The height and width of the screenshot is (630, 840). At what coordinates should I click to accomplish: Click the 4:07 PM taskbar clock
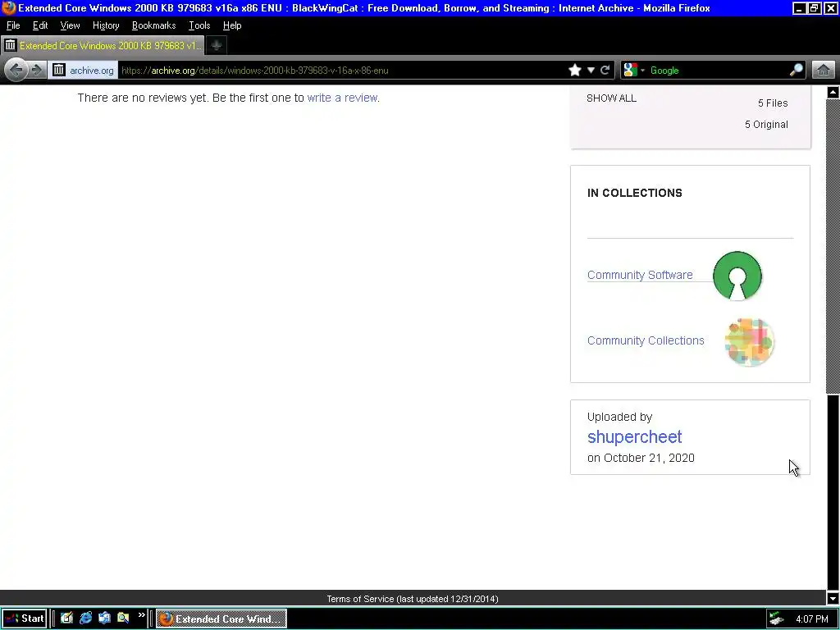click(811, 619)
